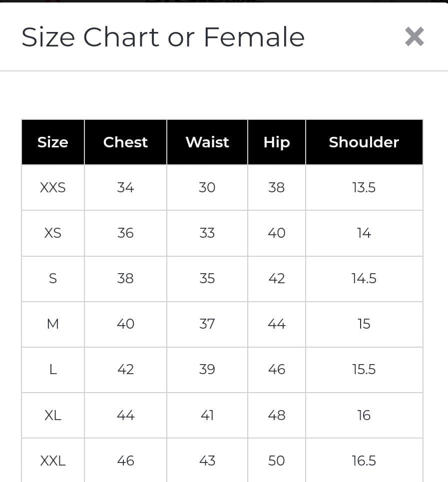Click the Hip column header
Viewport: 448px width, 482px height.
[x=277, y=142]
